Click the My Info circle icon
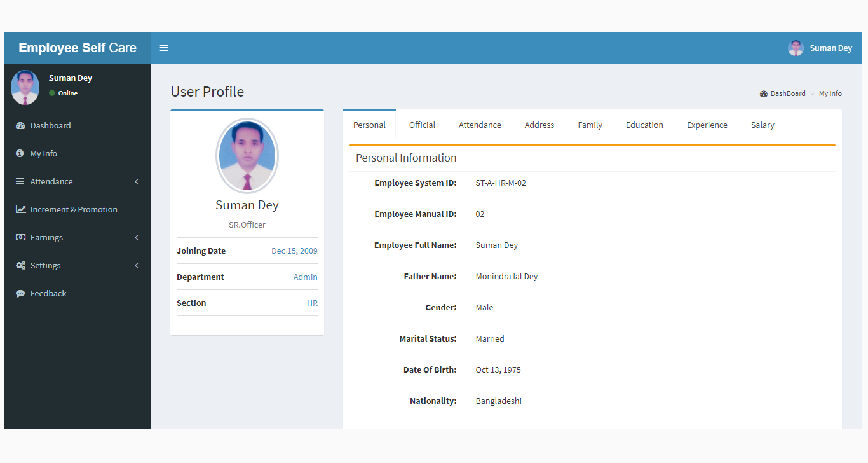The height and width of the screenshot is (463, 868). pyautogui.click(x=20, y=154)
